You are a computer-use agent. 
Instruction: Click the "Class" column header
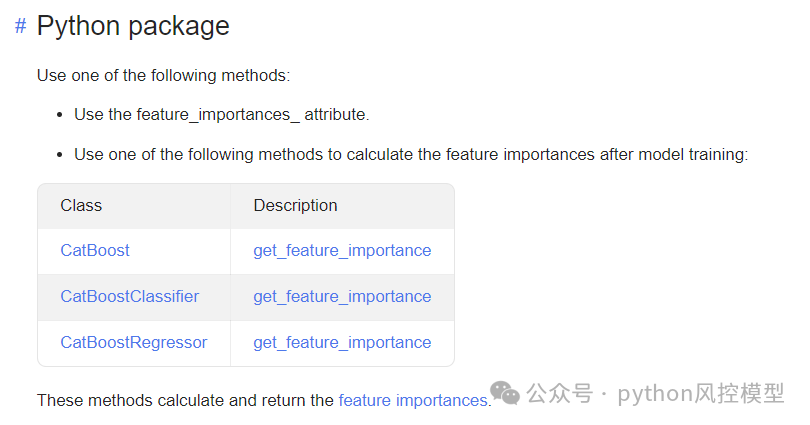pyautogui.click(x=81, y=205)
